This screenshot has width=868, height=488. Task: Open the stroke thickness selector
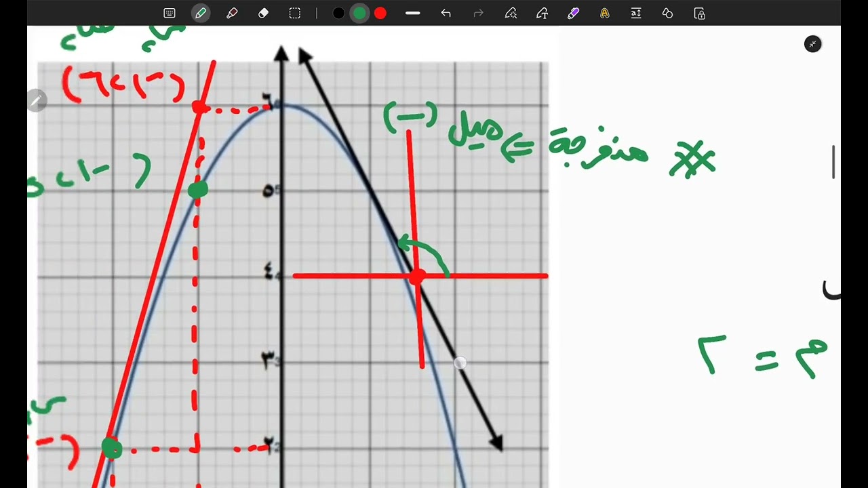point(412,14)
